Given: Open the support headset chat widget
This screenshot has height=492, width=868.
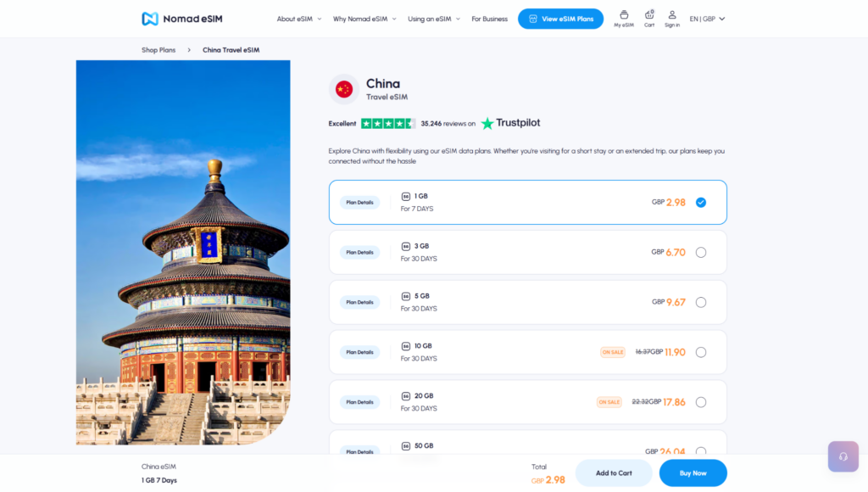Looking at the screenshot, I should point(843,456).
